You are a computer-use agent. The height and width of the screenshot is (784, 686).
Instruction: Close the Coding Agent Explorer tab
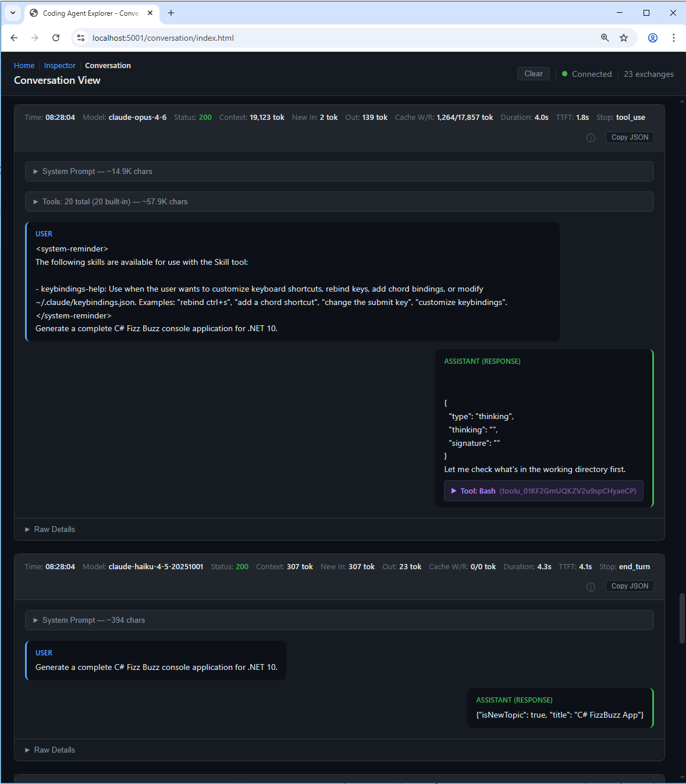click(x=150, y=13)
